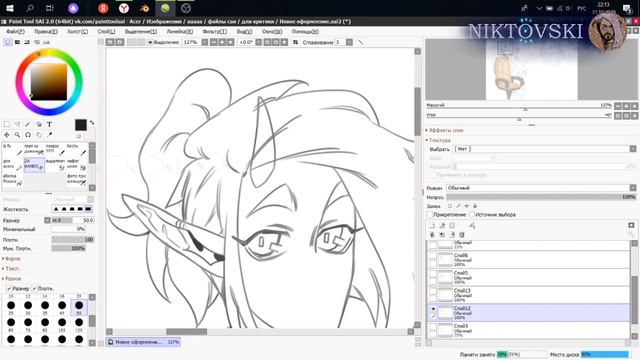Open Windows taskbar search

(x=30, y=8)
